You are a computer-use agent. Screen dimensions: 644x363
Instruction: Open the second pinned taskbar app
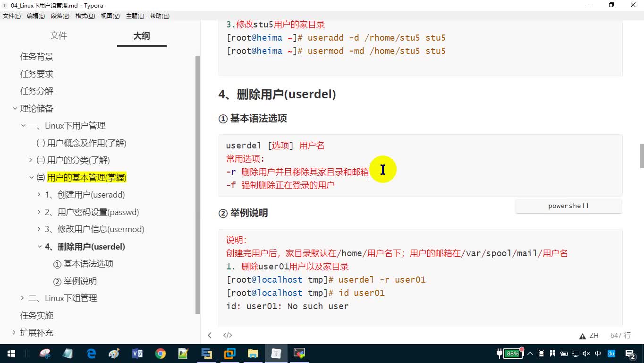pos(68,354)
